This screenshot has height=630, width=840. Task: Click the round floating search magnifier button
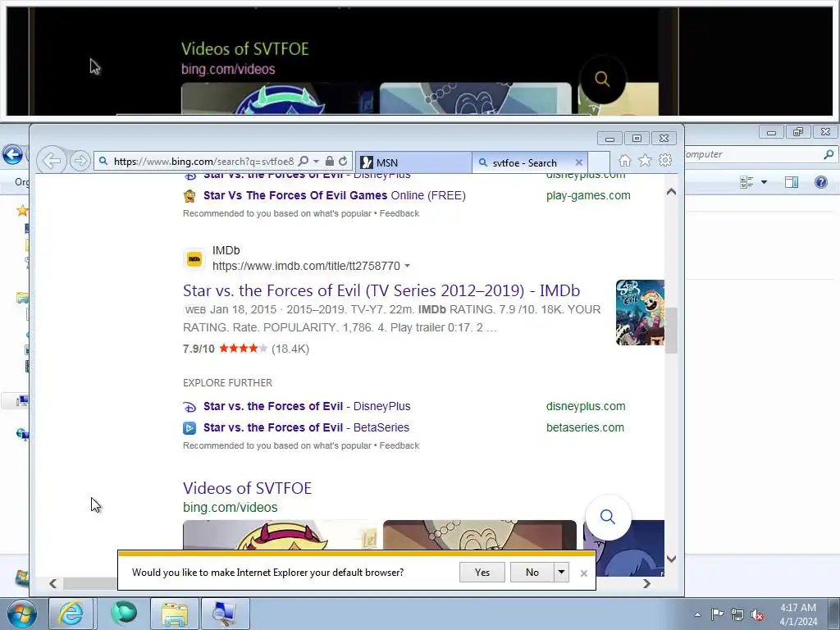click(608, 517)
